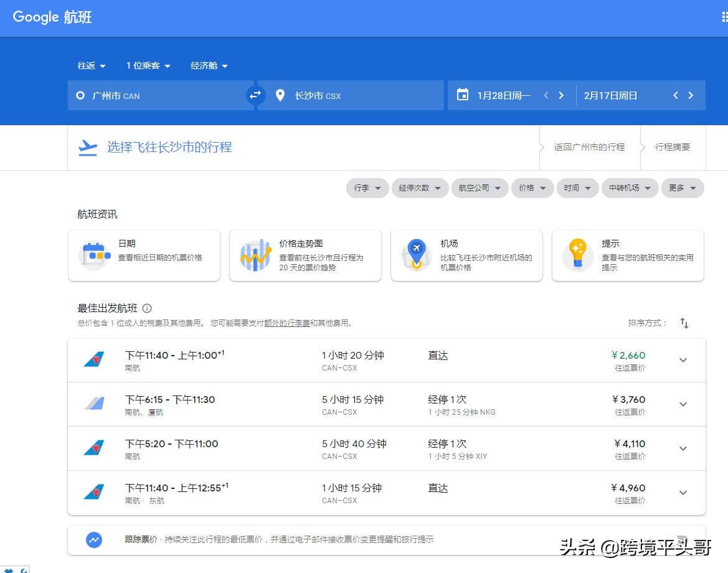Advance the return date with the right chevron
The height and width of the screenshot is (573, 728).
(691, 95)
